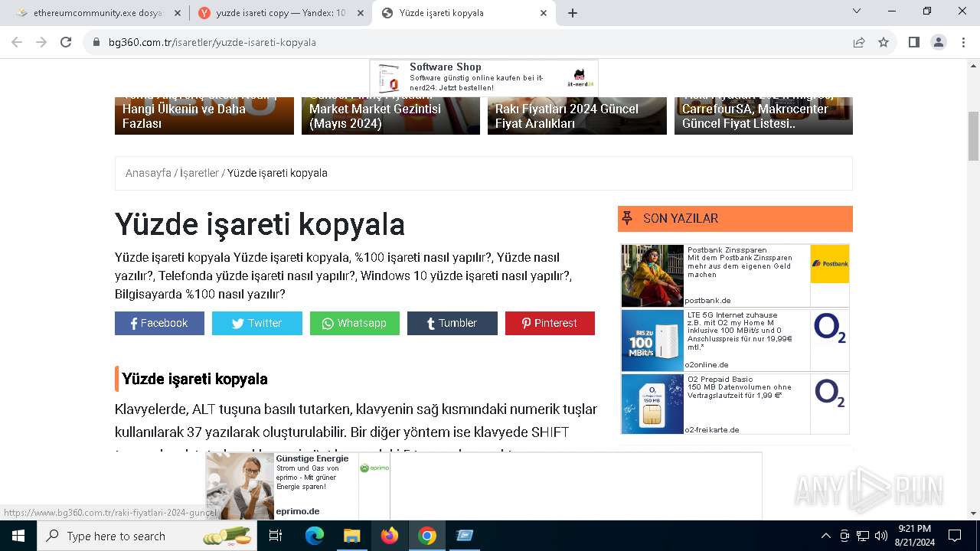Share the article via Whatsapp

point(354,323)
